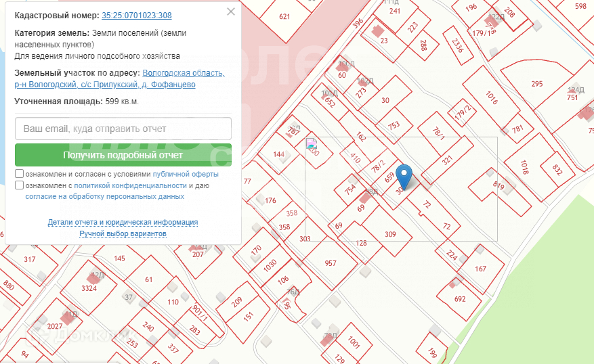Select parcel 2336 on the map
594x364 pixels.
458,45
